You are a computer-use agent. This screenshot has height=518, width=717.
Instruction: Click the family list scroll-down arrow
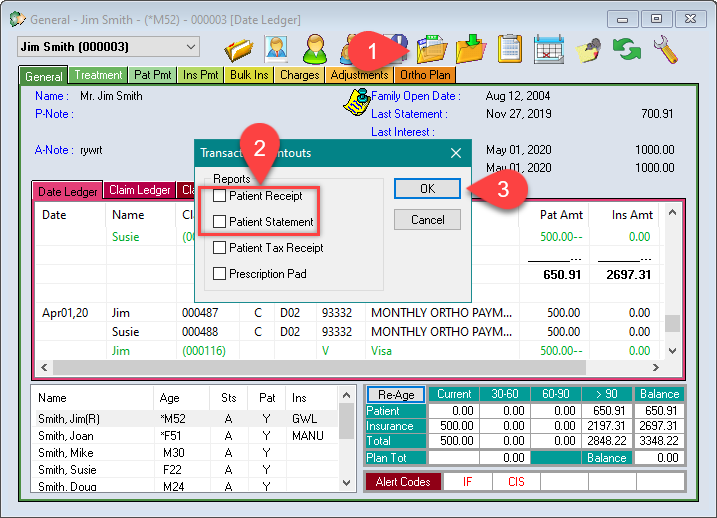tap(346, 483)
